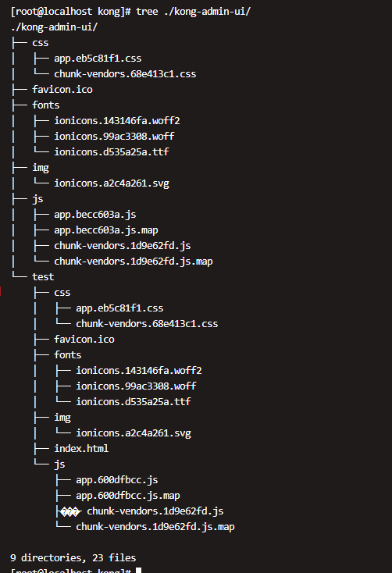Select the app.600dfbcc.js file
The image size is (392, 573).
coord(117,480)
